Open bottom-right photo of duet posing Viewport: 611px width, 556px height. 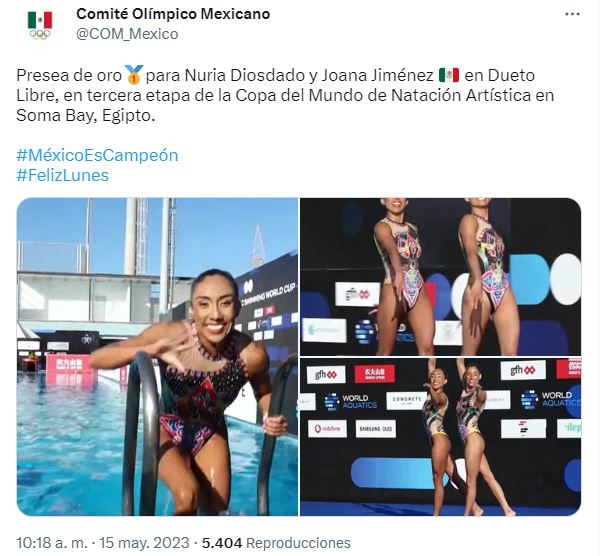pos(440,437)
